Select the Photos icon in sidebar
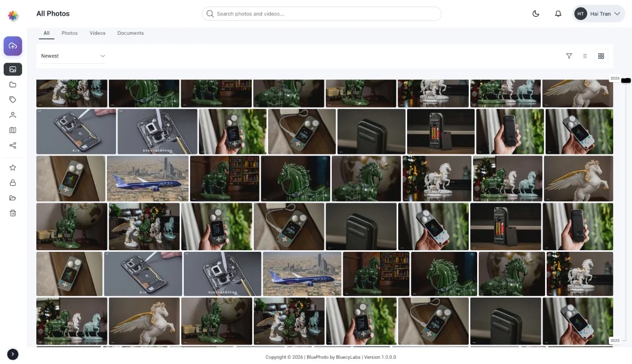Screen dimensions: 632x364 tap(13, 69)
